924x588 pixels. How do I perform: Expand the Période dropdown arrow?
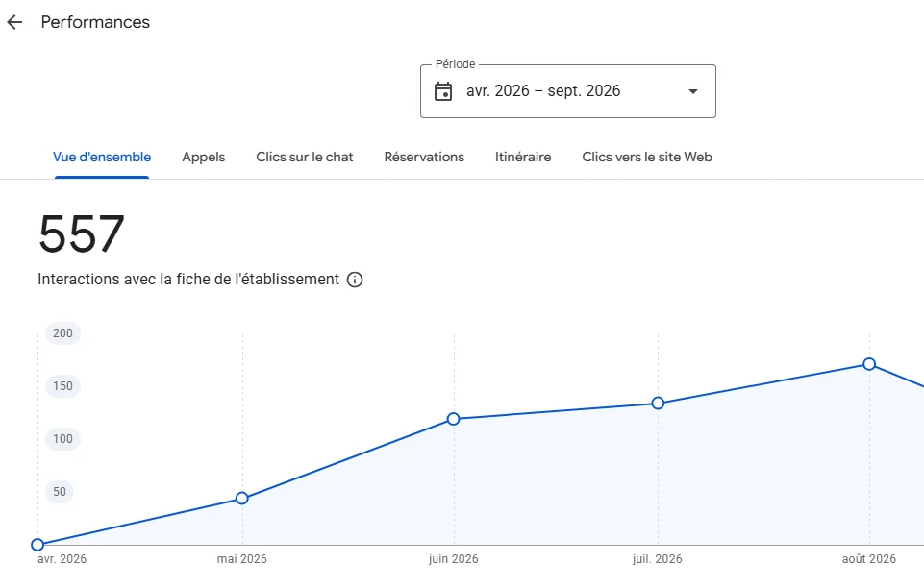693,91
